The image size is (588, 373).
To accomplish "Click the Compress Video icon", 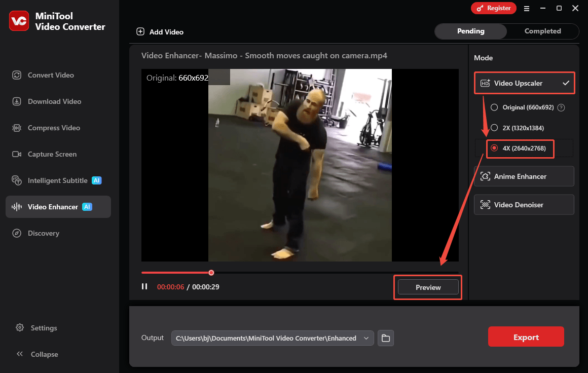I will pos(17,128).
